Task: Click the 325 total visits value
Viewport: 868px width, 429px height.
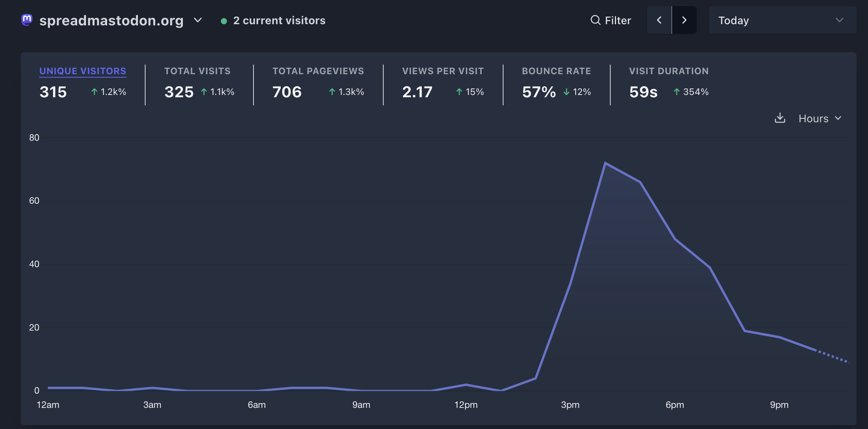Action: (179, 92)
